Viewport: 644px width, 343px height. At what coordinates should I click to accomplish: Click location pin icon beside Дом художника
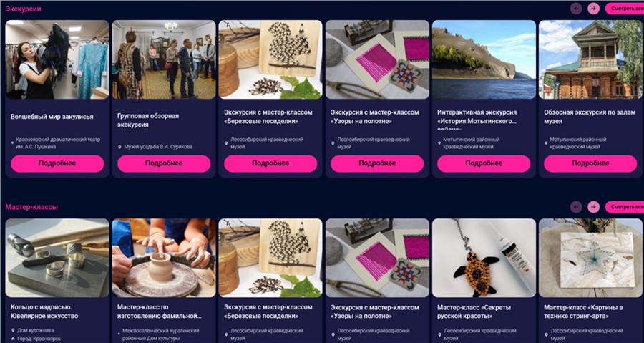coord(13,330)
